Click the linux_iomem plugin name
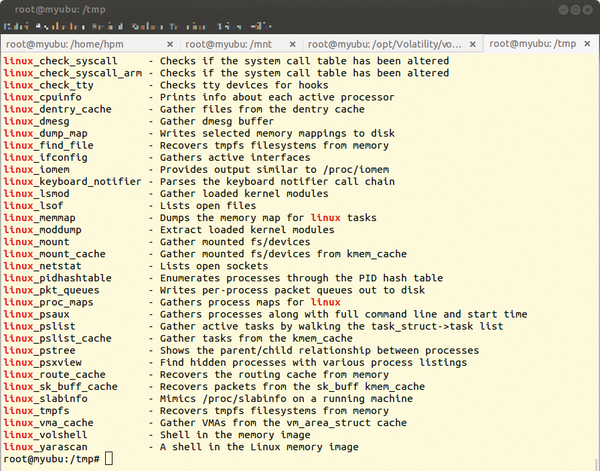 click(36, 169)
